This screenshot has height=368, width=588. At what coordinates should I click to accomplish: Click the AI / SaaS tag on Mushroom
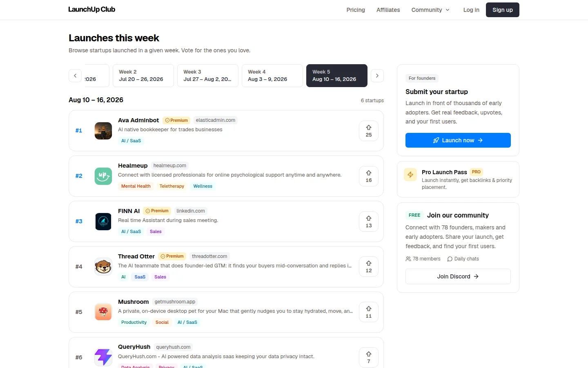tap(187, 322)
